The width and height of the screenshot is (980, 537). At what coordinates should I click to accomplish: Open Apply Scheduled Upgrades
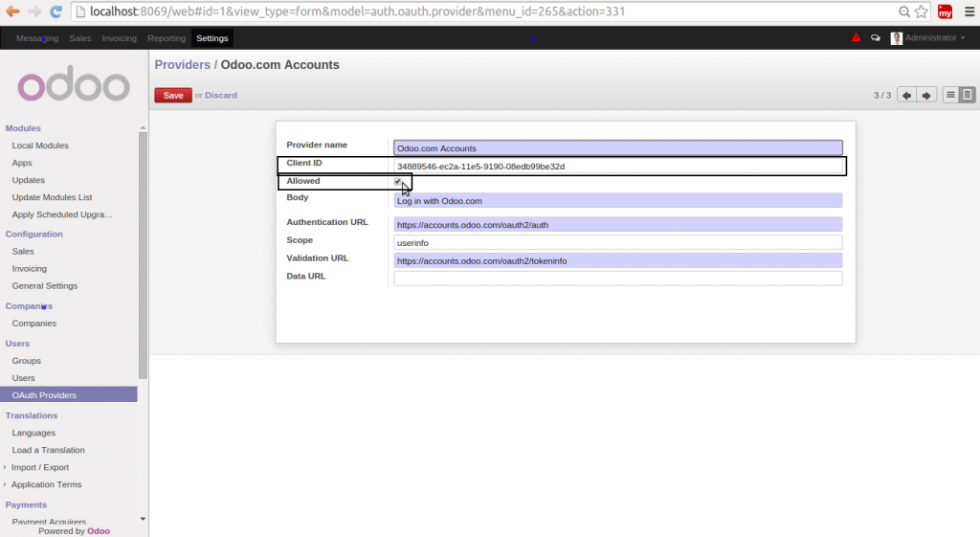[x=62, y=214]
